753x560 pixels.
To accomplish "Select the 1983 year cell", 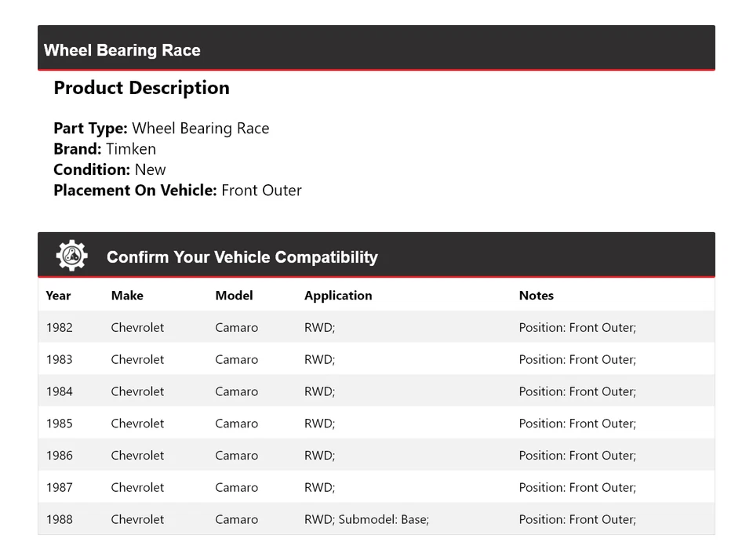I will click(x=59, y=360).
